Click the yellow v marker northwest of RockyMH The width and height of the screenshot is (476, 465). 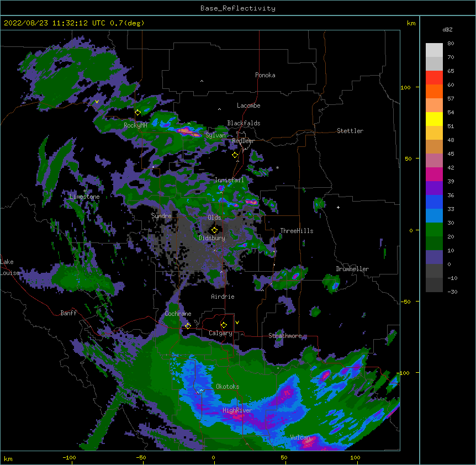pyautogui.click(x=97, y=102)
